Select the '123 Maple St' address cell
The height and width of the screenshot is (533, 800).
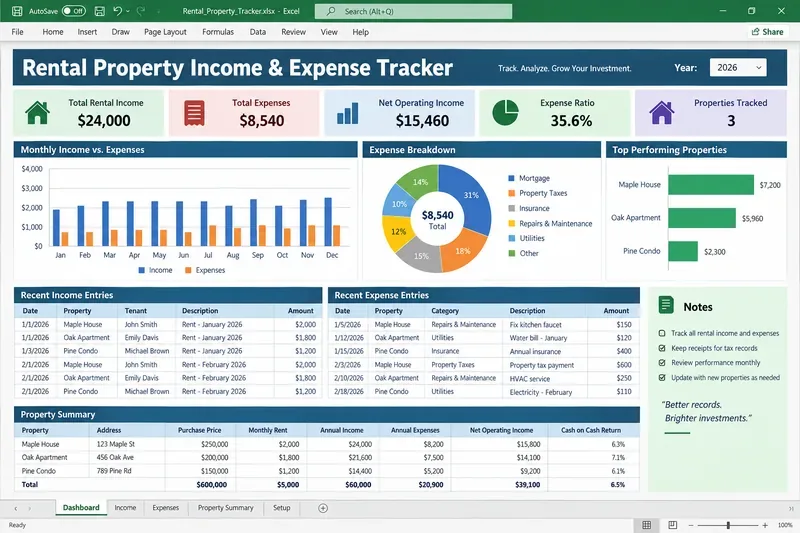(x=128, y=444)
